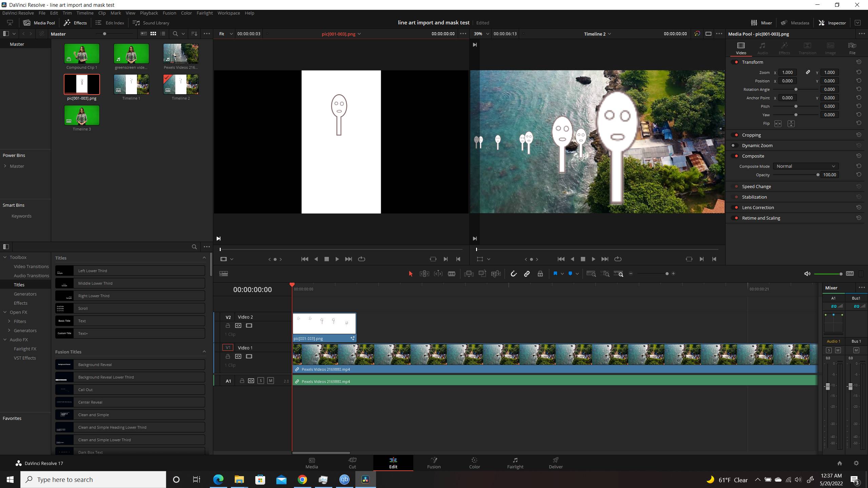Open the Metadata panel
This screenshot has height=488, width=868.
(795, 23)
